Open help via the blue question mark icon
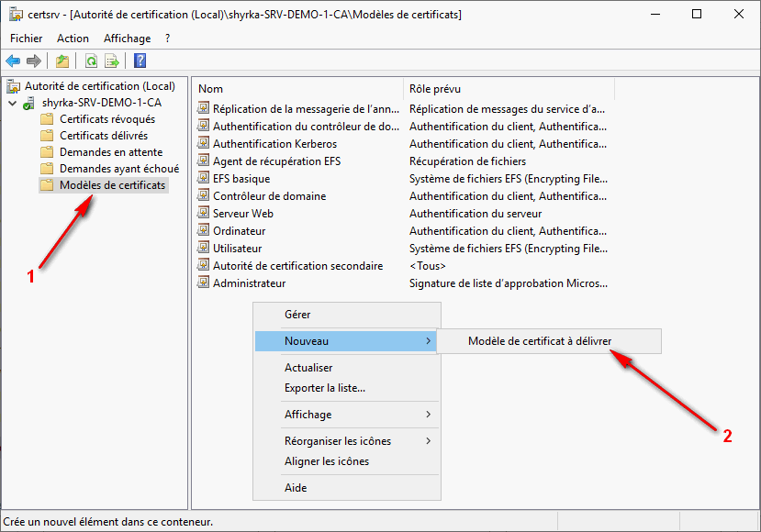761x532 pixels. (x=140, y=61)
